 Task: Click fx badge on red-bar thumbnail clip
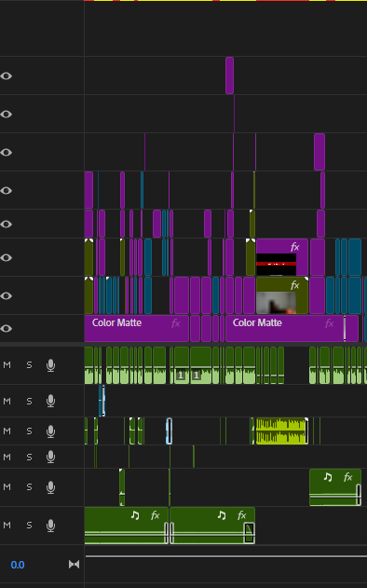tap(295, 247)
